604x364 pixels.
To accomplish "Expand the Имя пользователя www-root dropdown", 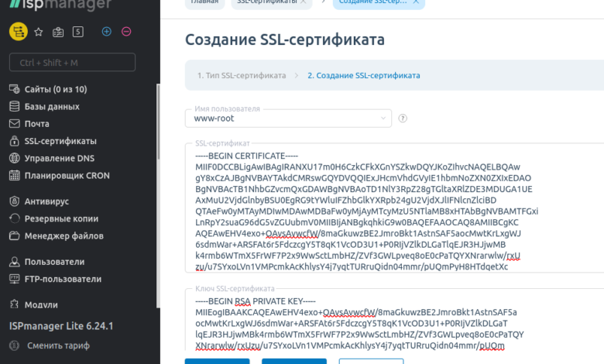I will pyautogui.click(x=288, y=118).
